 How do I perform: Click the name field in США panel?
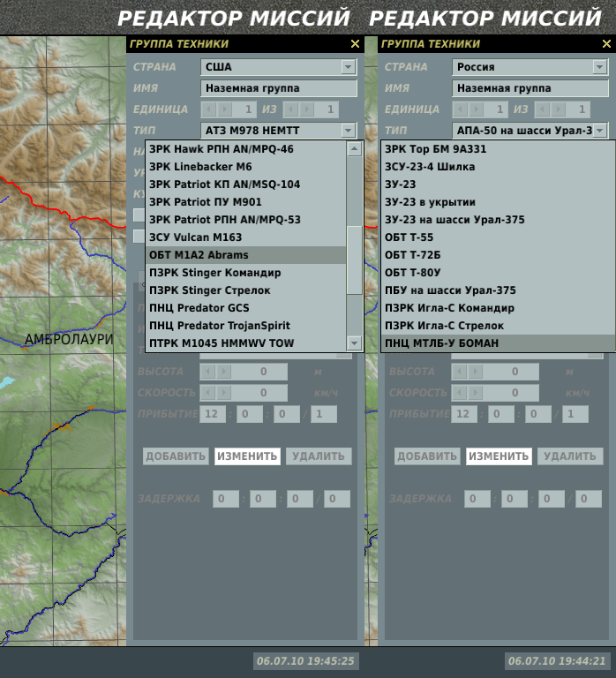(x=279, y=88)
